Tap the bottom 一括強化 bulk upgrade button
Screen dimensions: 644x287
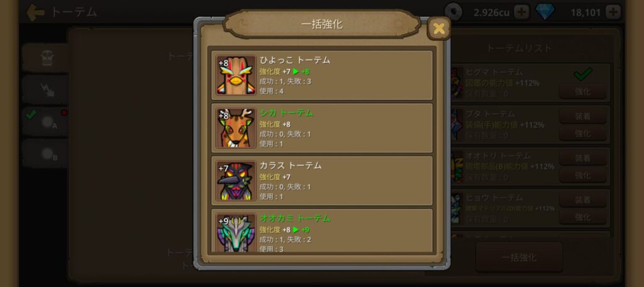click(519, 257)
